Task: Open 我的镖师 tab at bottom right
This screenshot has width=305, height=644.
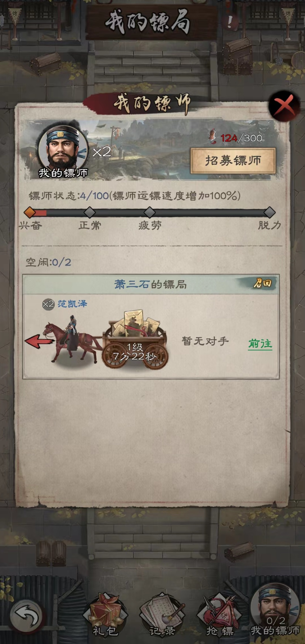Action: pos(275,611)
